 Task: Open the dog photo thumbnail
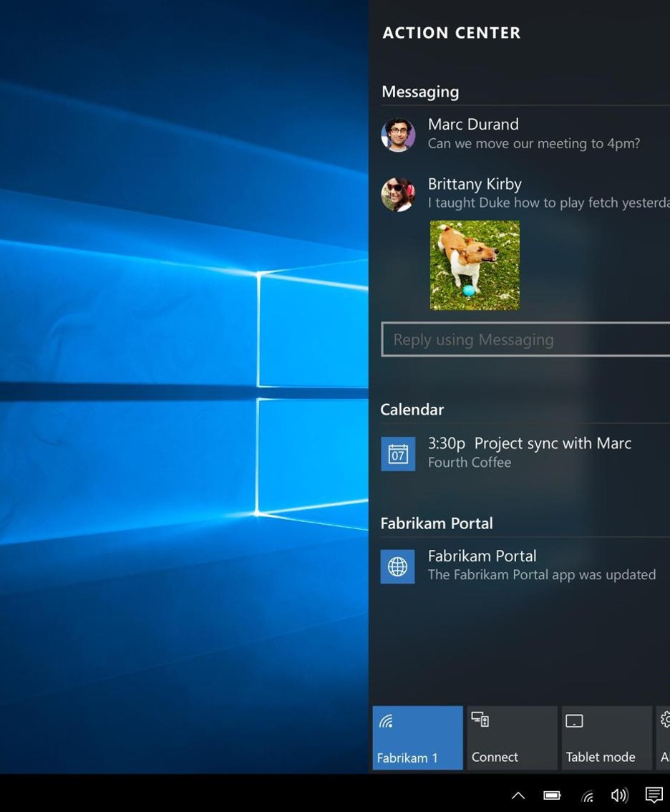point(475,265)
